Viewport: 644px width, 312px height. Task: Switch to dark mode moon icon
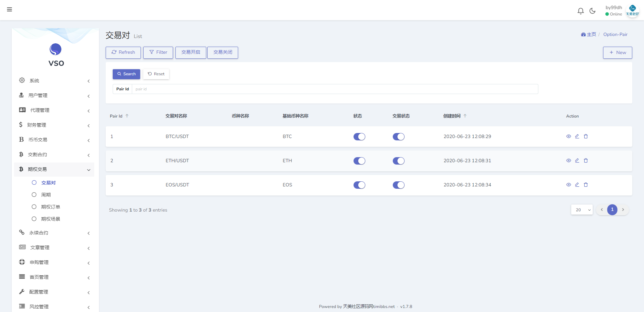tap(593, 11)
